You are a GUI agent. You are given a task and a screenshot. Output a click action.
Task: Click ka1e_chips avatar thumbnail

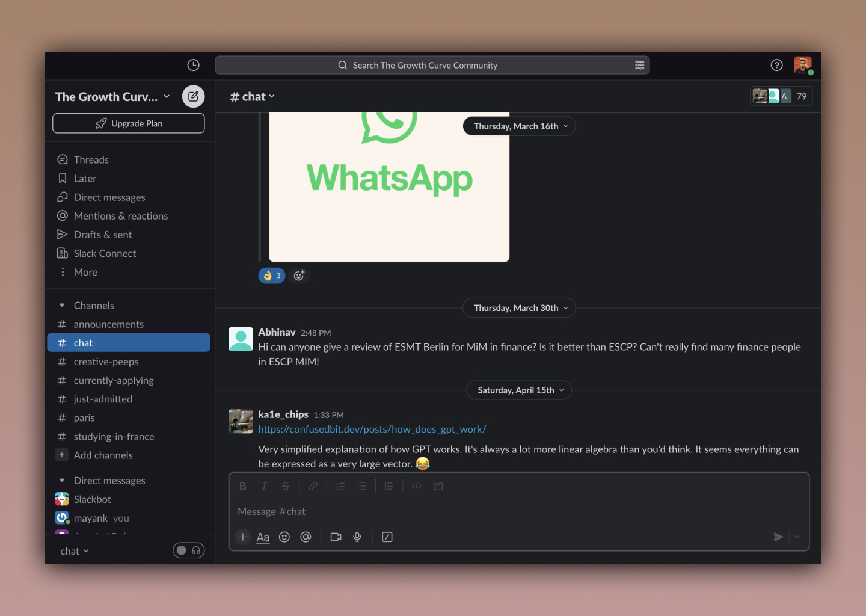tap(241, 421)
